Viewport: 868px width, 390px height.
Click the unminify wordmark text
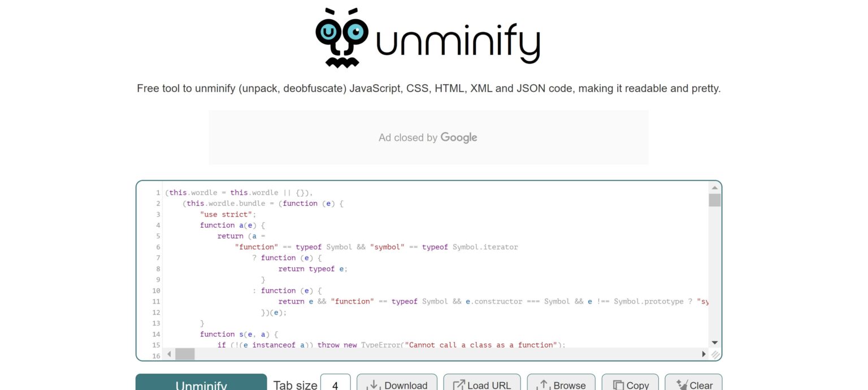click(458, 42)
